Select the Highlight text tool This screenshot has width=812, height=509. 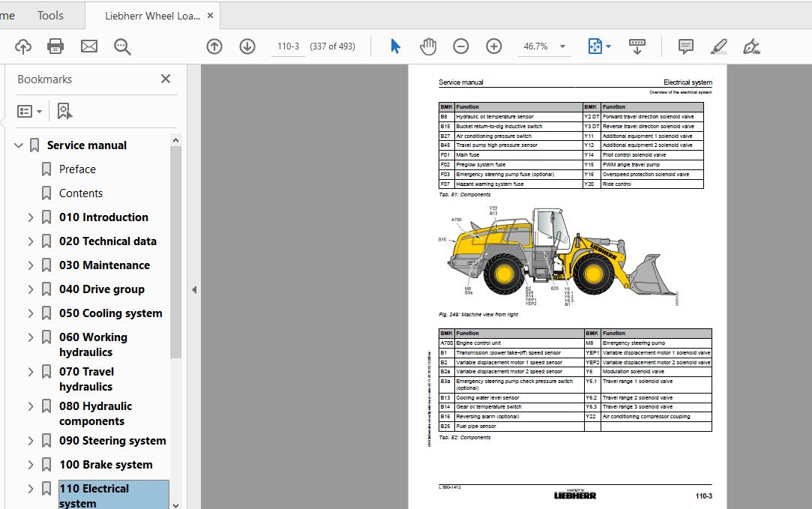718,46
